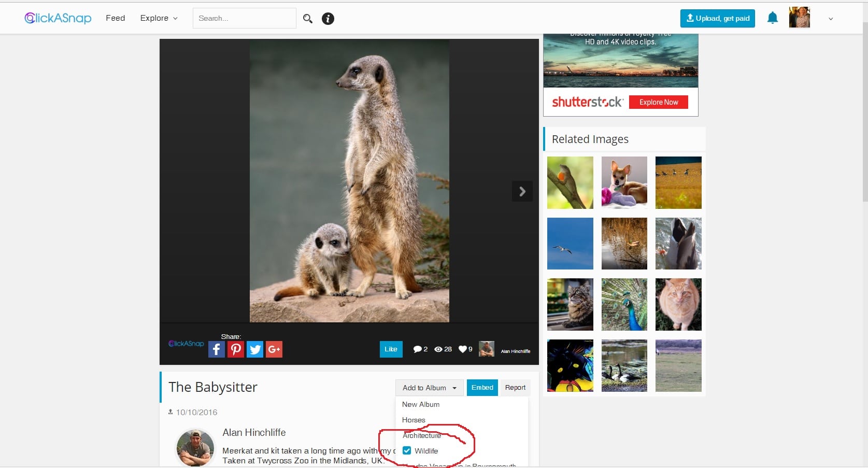This screenshot has width=868, height=468.
Task: Click the info icon next to search
Action: (x=328, y=18)
